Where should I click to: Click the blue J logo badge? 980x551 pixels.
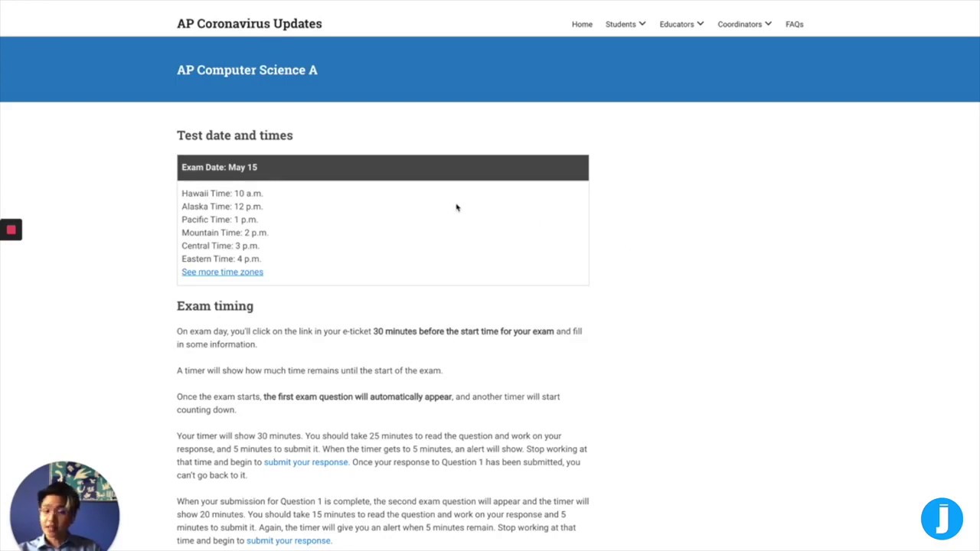tap(942, 519)
